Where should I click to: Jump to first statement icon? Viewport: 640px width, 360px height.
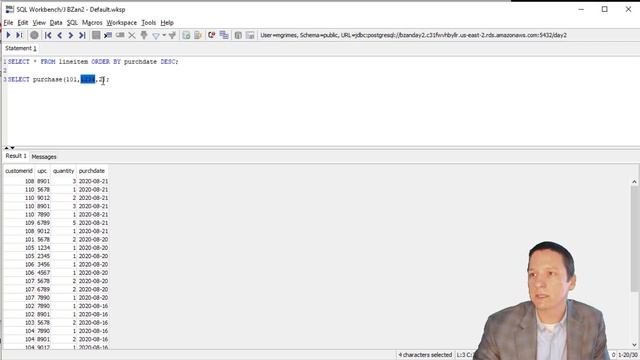[x=48, y=36]
